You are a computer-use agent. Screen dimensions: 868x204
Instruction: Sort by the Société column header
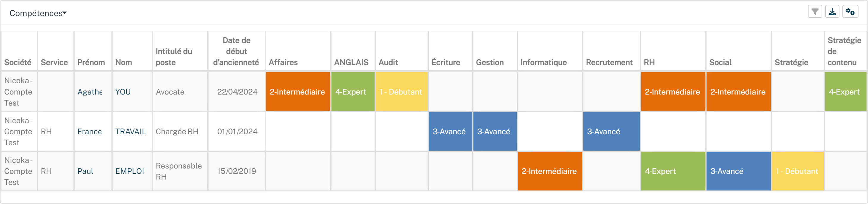coord(18,63)
